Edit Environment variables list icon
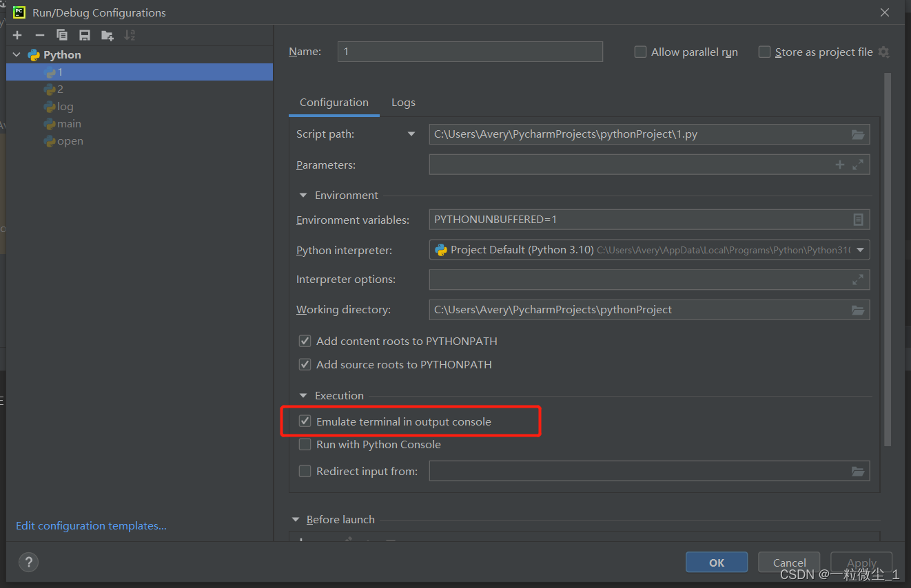The width and height of the screenshot is (911, 588). [x=858, y=220]
